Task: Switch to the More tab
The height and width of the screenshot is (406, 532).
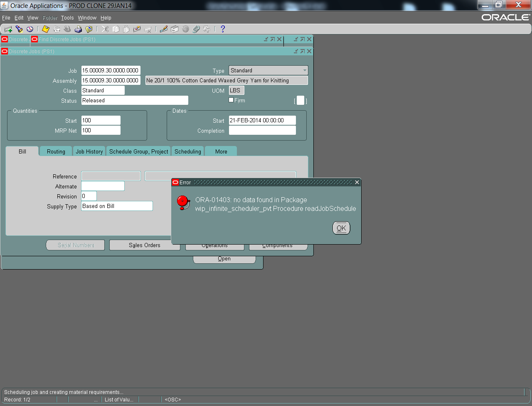Action: 221,151
